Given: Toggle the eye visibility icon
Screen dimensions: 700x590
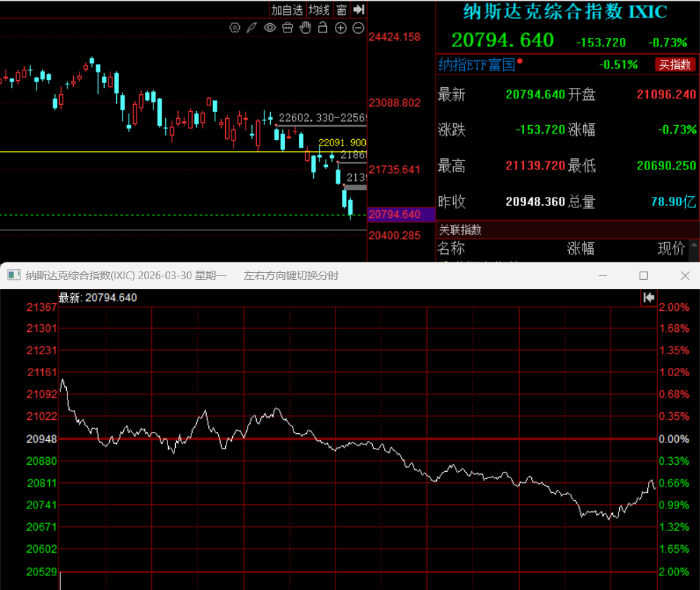Looking at the screenshot, I should coord(269,27).
